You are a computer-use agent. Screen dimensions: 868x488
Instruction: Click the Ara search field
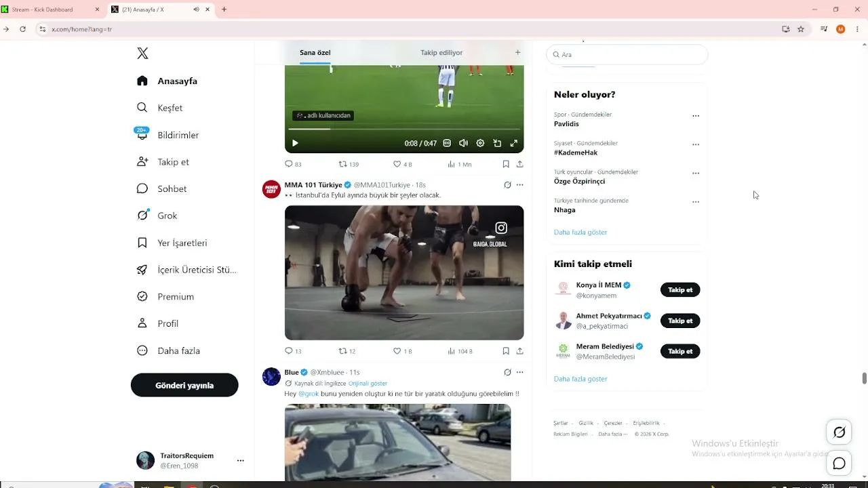click(x=627, y=54)
